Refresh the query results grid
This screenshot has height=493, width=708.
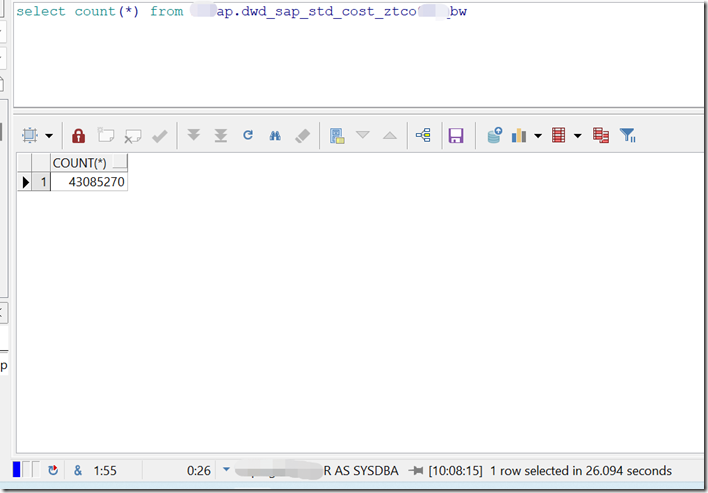click(248, 135)
